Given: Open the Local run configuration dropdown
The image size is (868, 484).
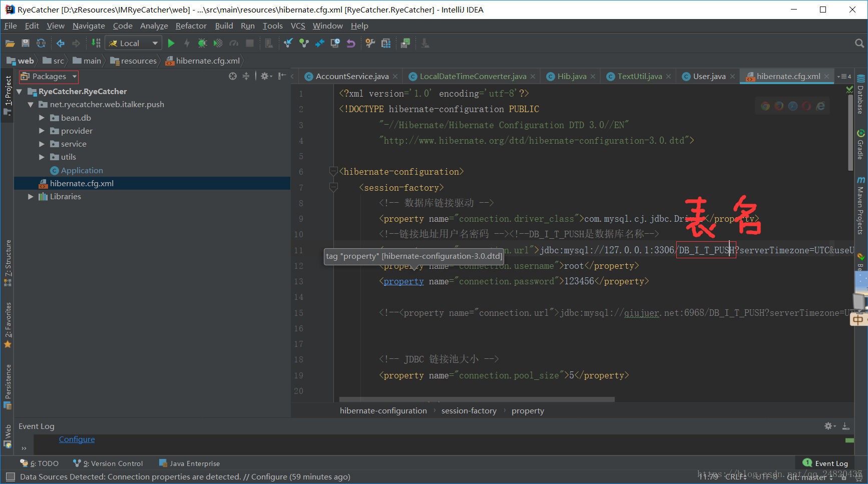Looking at the screenshot, I should tap(133, 44).
